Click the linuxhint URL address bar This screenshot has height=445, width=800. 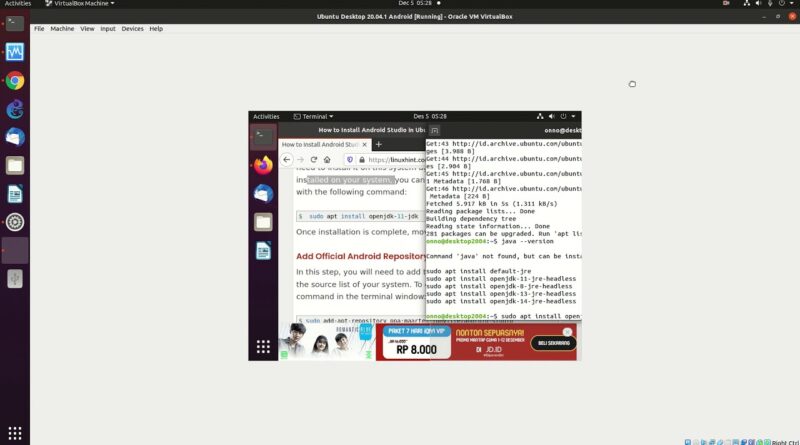(396, 160)
